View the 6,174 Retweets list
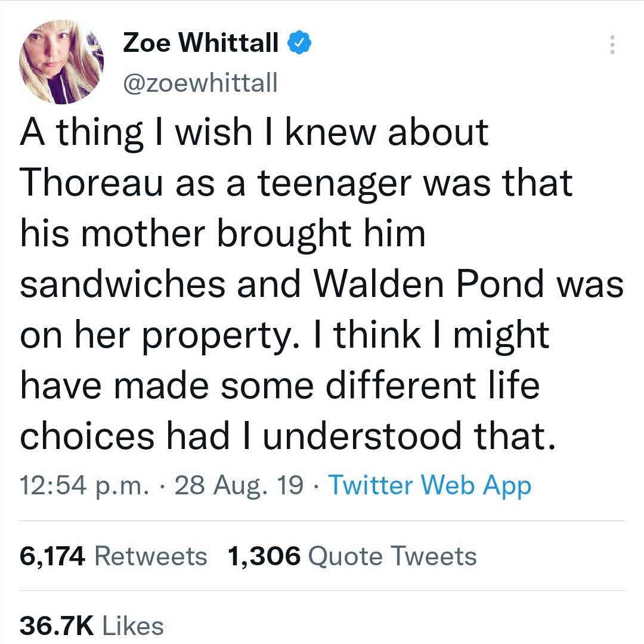The width and height of the screenshot is (644, 644). click(x=113, y=556)
